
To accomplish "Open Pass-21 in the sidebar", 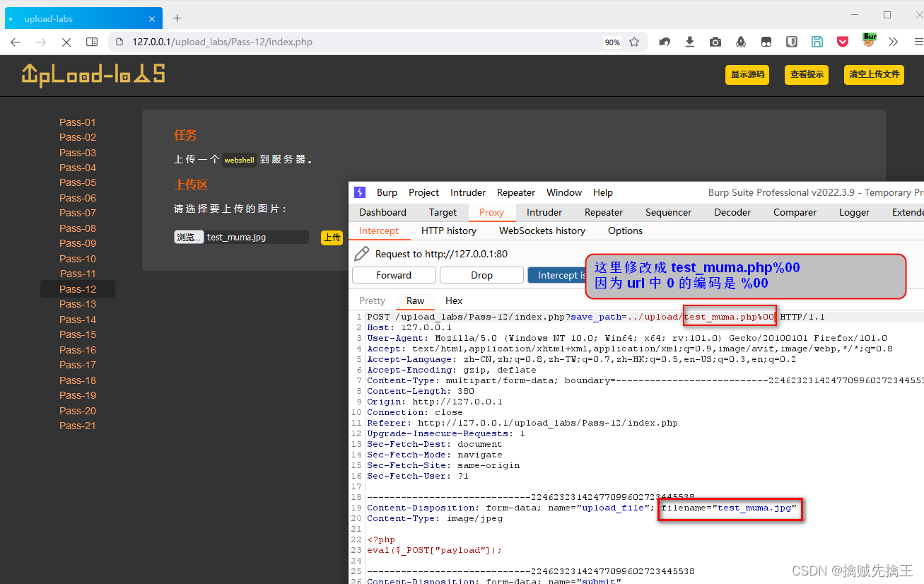I will tap(78, 426).
